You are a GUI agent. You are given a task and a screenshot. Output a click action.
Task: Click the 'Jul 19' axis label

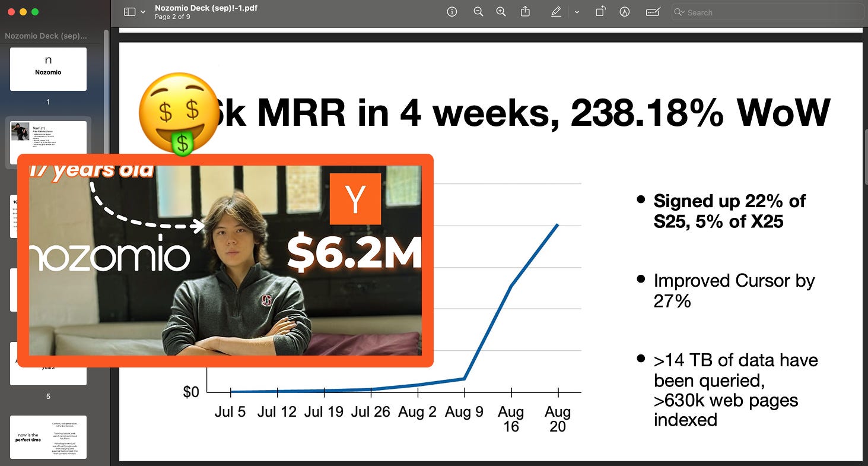324,411
